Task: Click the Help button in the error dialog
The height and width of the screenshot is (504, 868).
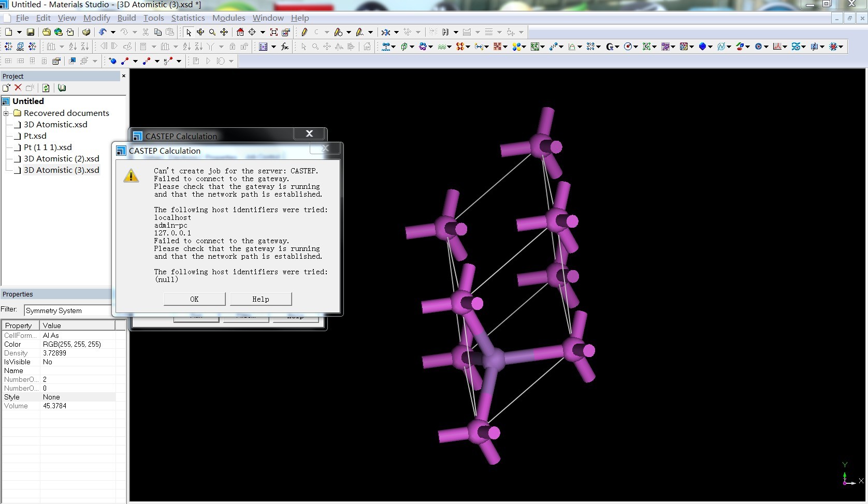Action: tap(261, 299)
